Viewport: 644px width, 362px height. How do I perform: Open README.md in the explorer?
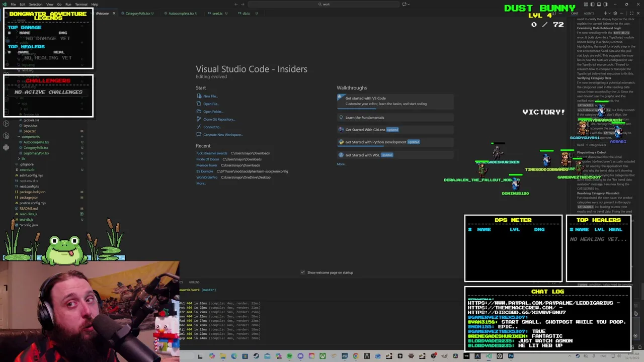click(x=28, y=209)
